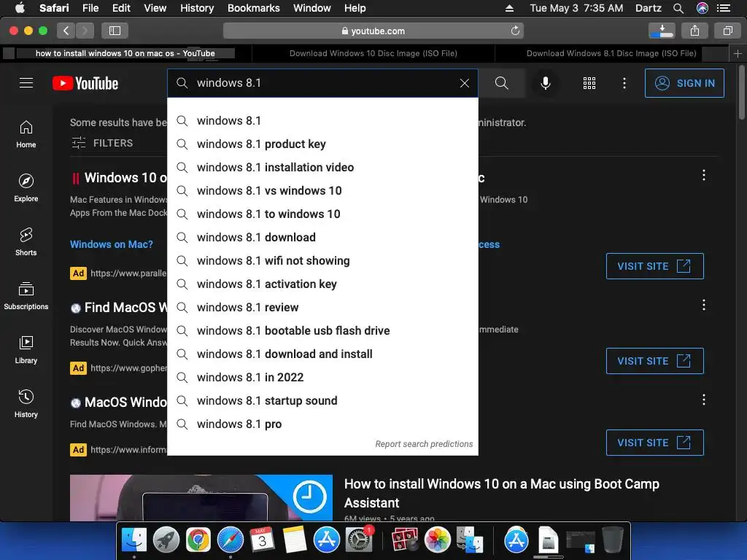
Task: Select suggestion "windows 8.1 download and install"
Action: coord(322,354)
